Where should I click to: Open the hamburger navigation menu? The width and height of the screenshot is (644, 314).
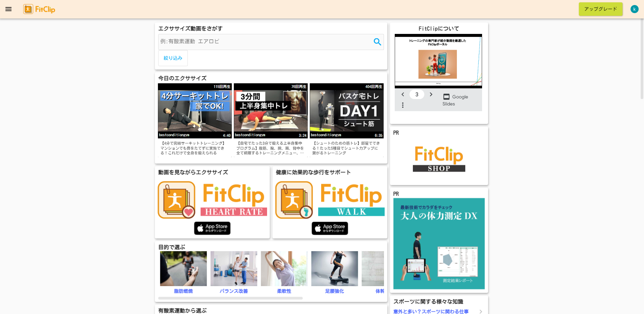coord(8,9)
